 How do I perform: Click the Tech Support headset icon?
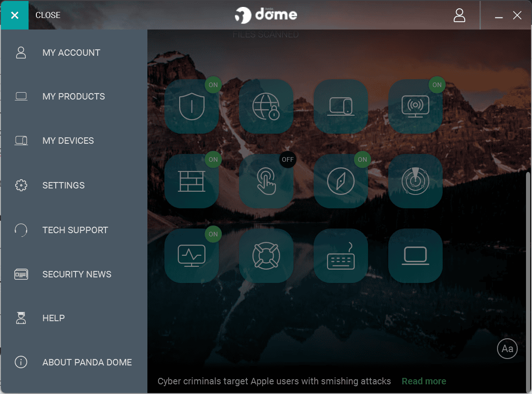(21, 230)
